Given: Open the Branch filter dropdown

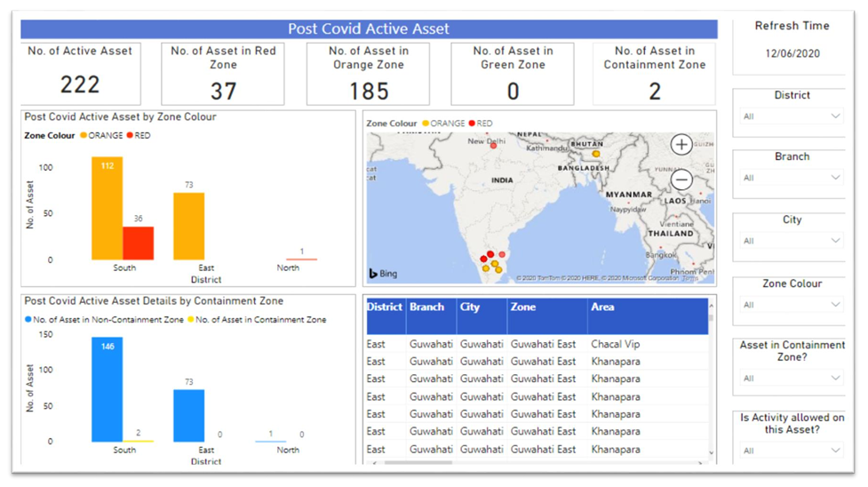Looking at the screenshot, I should click(792, 178).
